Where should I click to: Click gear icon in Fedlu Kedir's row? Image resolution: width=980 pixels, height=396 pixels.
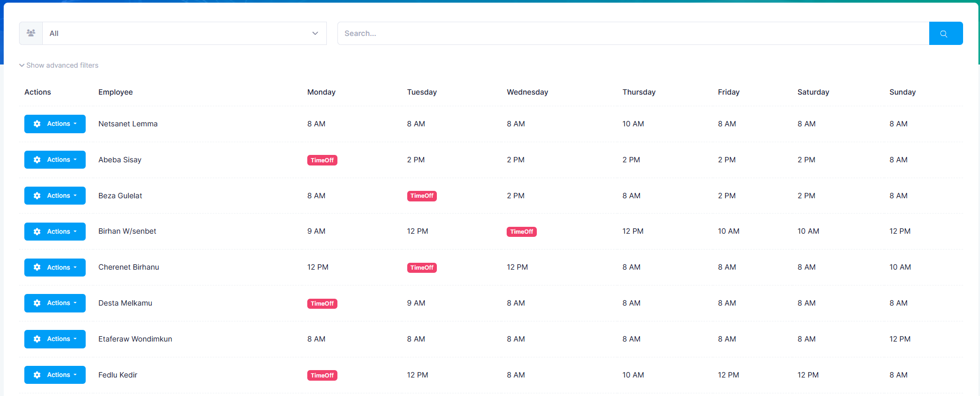(37, 375)
